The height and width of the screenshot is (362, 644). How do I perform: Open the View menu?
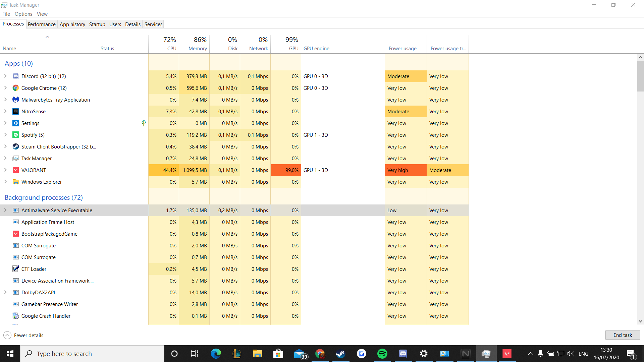point(42,14)
